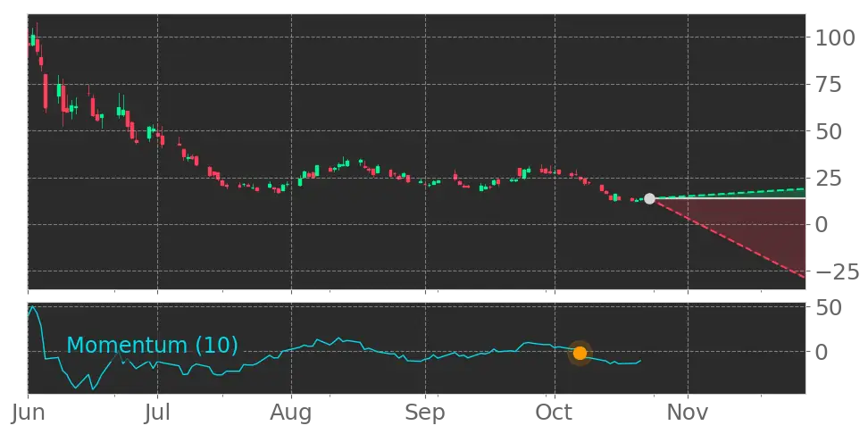Click the 75 price axis label

827,85
